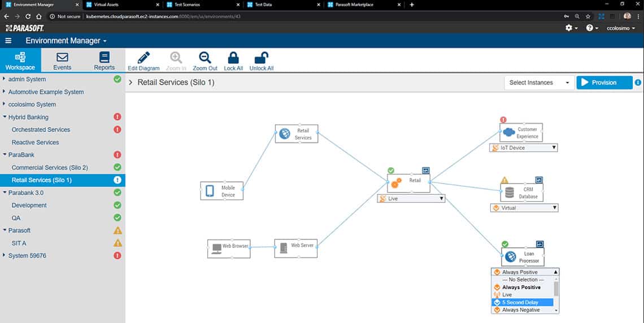Click the Zoom In magnifier icon
644x323 pixels.
(x=176, y=58)
